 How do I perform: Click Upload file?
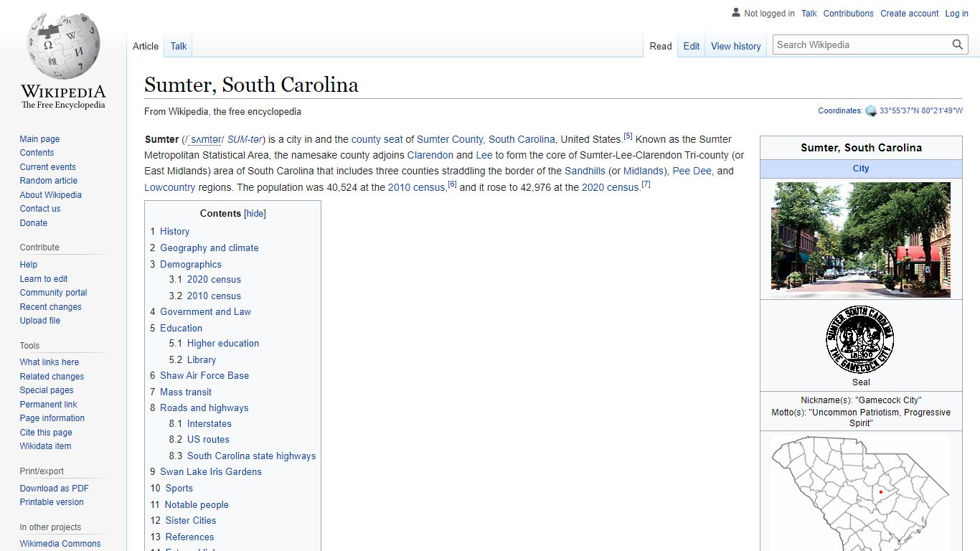coord(40,321)
